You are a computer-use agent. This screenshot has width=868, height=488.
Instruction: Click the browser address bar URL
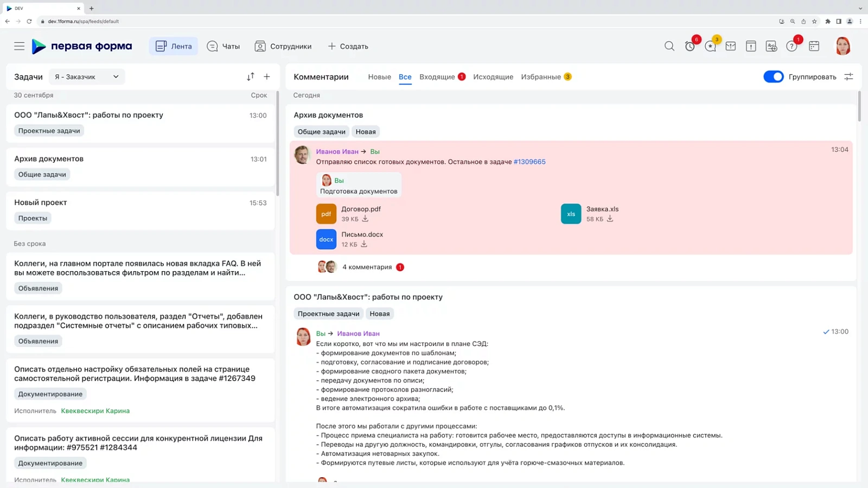coord(83,21)
